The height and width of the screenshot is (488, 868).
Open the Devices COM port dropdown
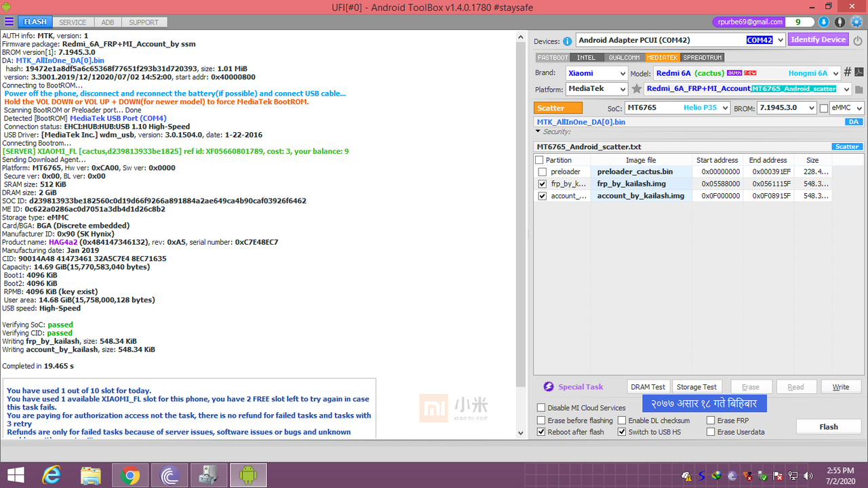780,40
